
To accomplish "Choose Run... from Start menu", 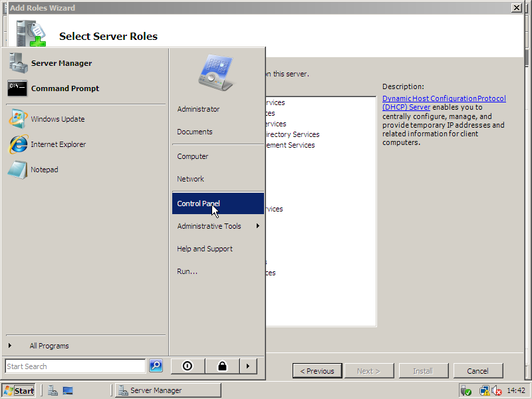I will click(x=187, y=271).
